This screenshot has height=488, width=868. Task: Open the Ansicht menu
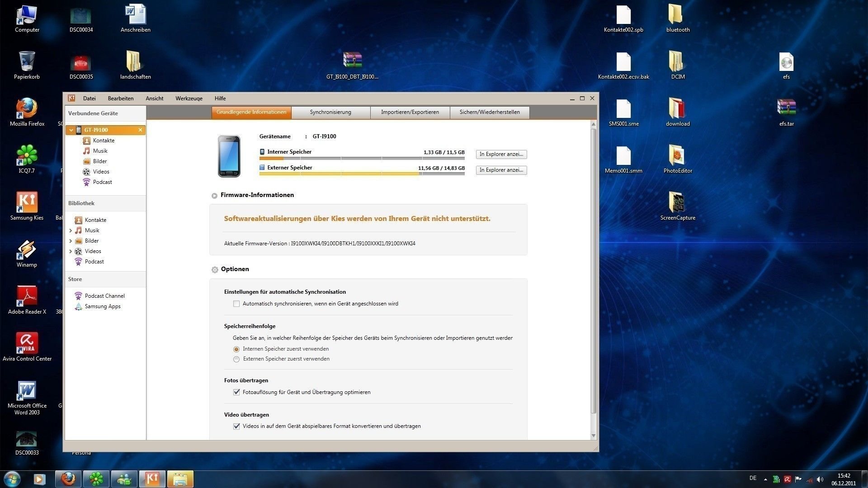[x=155, y=99]
